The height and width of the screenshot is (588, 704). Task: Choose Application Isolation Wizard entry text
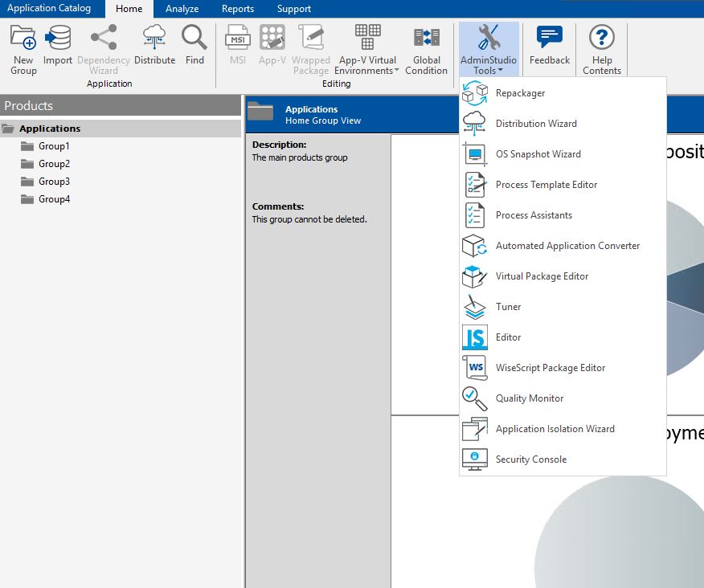click(x=555, y=429)
